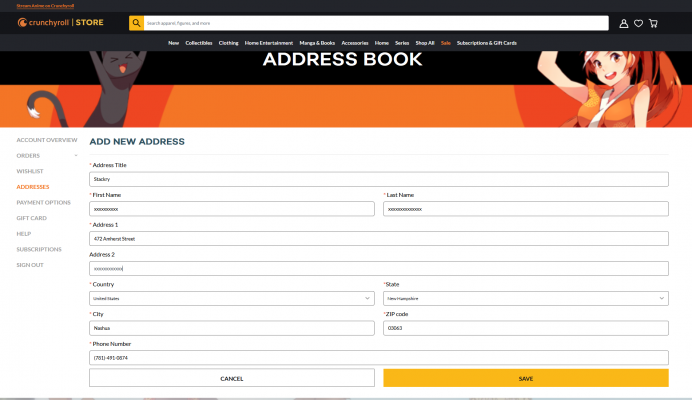Image resolution: width=692 pixels, height=400 pixels.
Task: Click Sign Out in sidebar
Action: [30, 265]
